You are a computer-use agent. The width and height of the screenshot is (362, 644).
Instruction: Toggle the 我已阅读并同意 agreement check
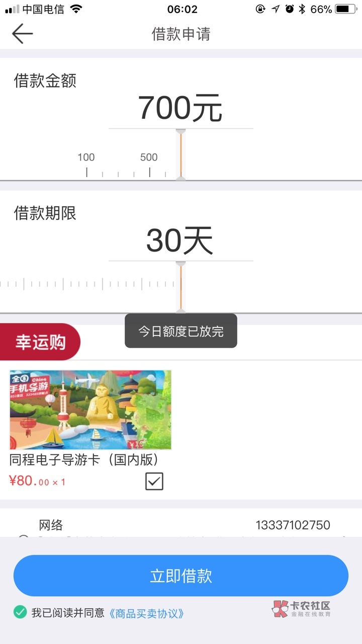point(20,612)
